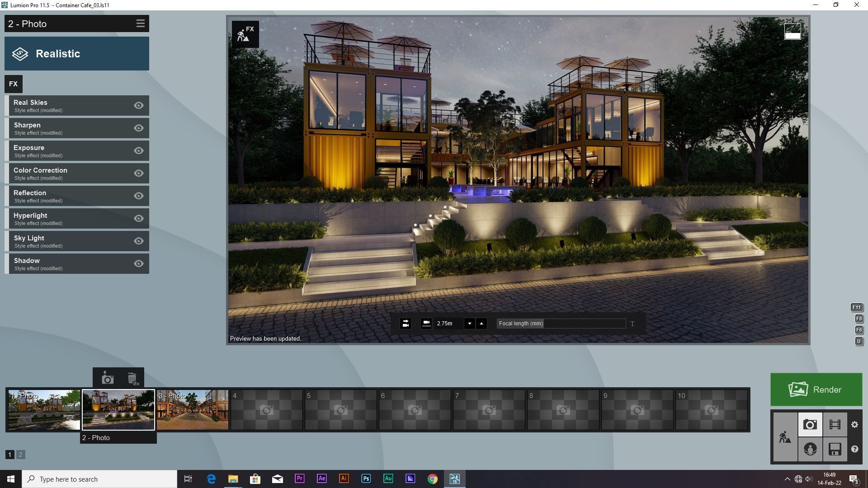Click the trash delete photo icon
This screenshot has width=868, height=488.
pyautogui.click(x=132, y=378)
